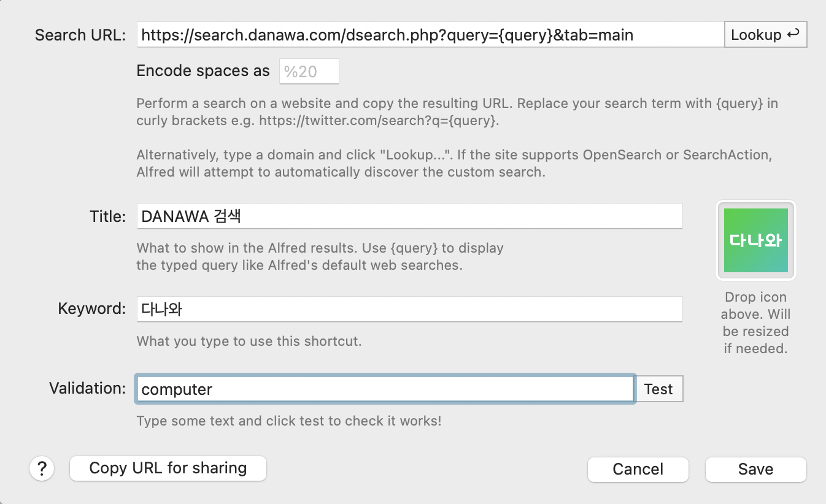Click the Test button

pyautogui.click(x=658, y=389)
